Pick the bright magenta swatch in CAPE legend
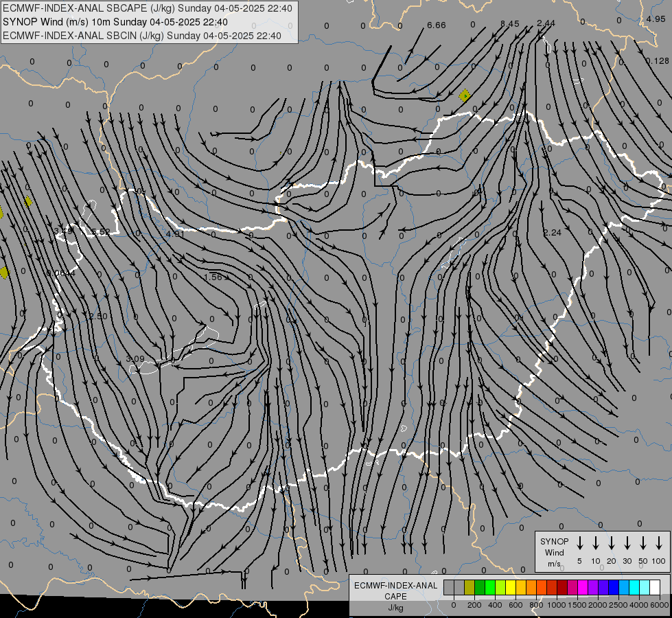The height and width of the screenshot is (618, 672). 583,587
